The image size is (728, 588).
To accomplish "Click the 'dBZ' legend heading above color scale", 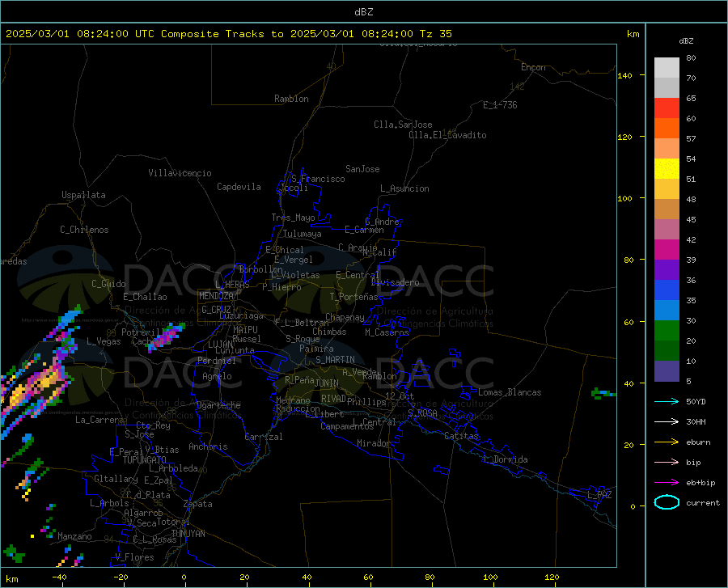I will (686, 40).
